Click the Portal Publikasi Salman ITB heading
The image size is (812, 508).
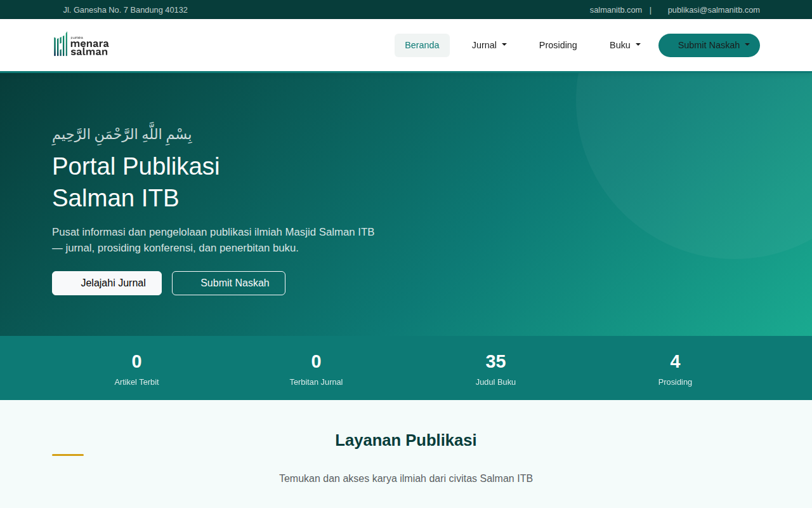(136, 182)
